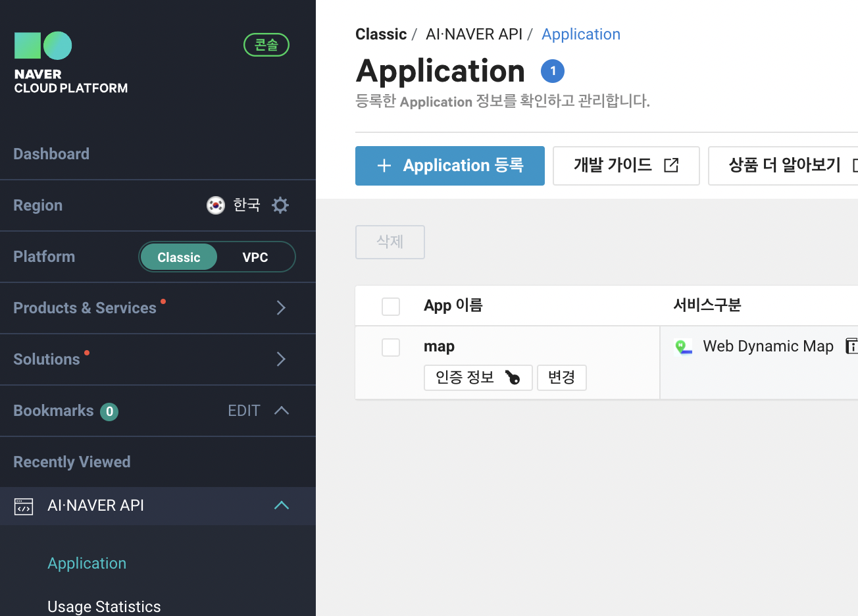The width and height of the screenshot is (858, 616).
Task: Click the Korea flag region icon
Action: 216,205
